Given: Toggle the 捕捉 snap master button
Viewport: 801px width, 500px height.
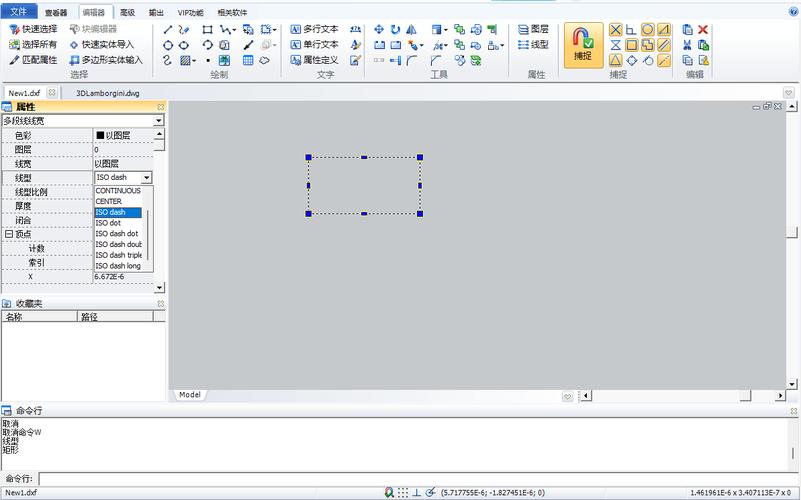Looking at the screenshot, I should tap(583, 45).
